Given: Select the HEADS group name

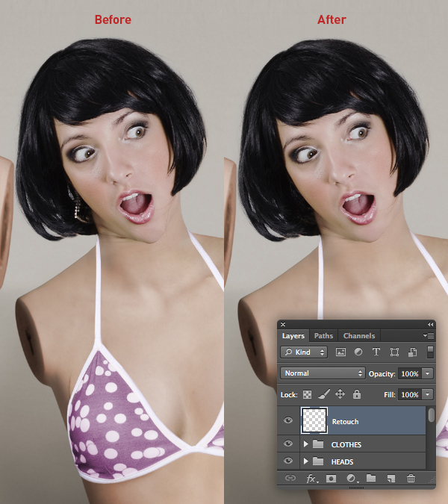Looking at the screenshot, I should 342,462.
